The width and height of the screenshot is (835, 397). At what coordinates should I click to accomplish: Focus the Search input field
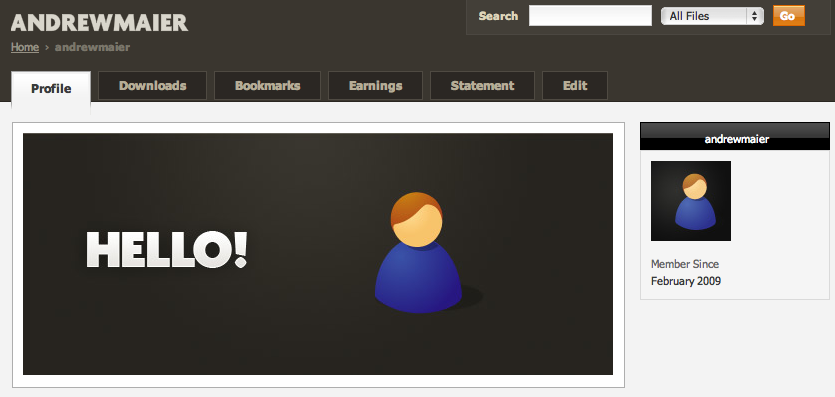[x=590, y=16]
